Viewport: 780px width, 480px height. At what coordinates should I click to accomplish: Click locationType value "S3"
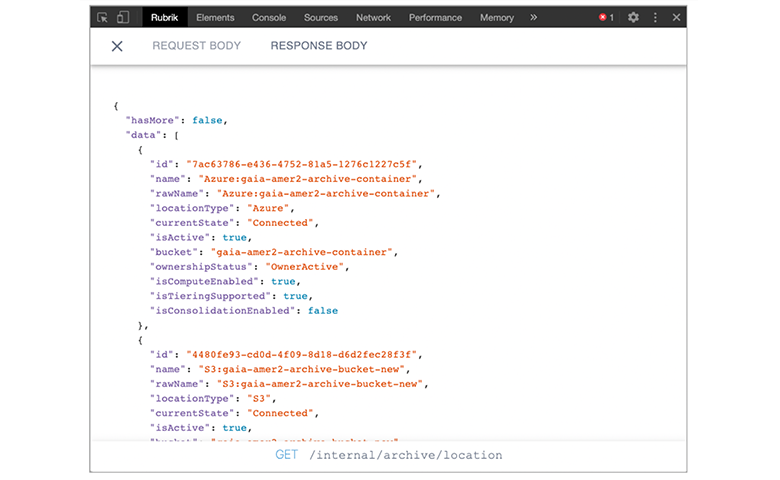pos(259,398)
